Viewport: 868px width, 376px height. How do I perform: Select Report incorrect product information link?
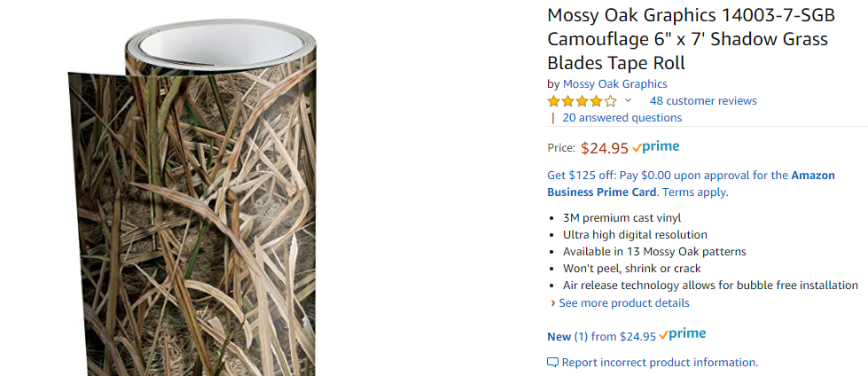(660, 363)
